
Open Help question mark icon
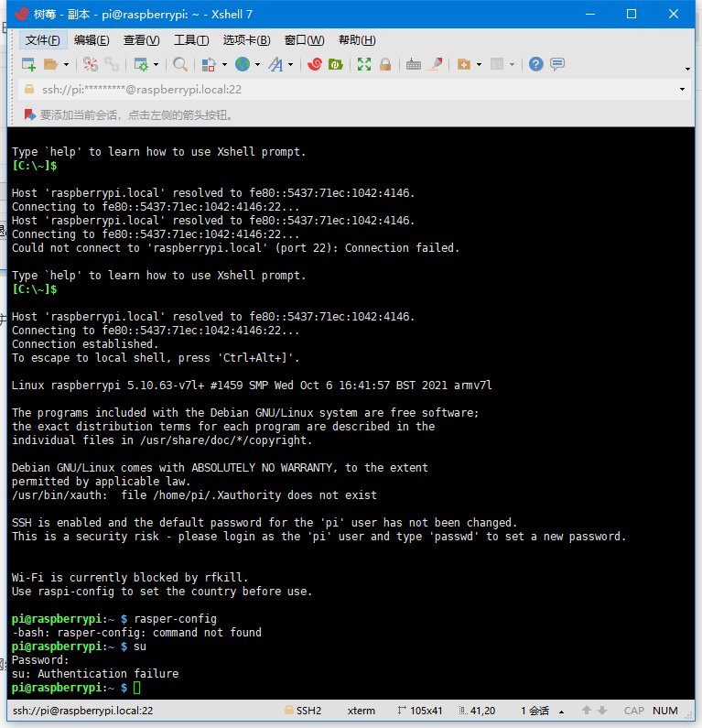click(x=536, y=64)
